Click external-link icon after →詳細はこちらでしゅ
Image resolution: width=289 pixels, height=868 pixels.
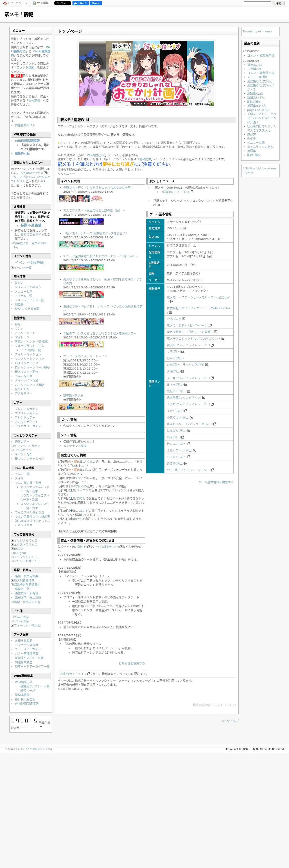click(x=192, y=192)
